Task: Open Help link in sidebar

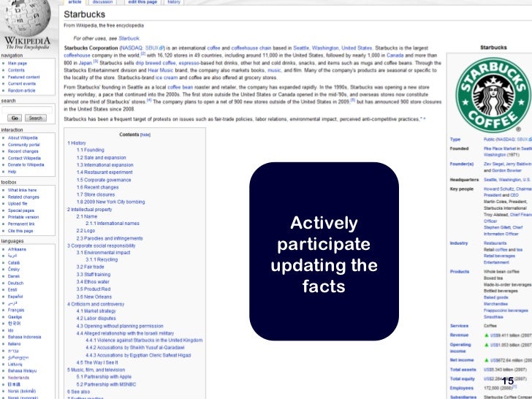Action: [x=12, y=172]
